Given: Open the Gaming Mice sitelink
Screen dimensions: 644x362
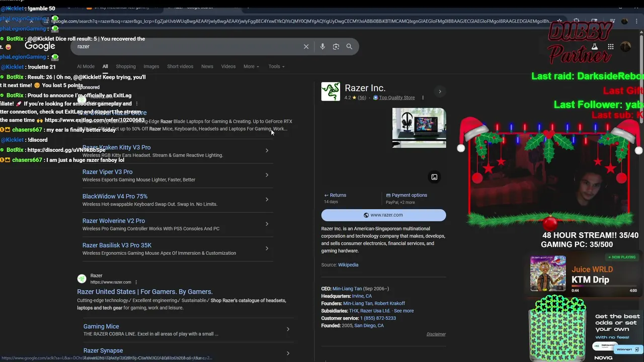Looking at the screenshot, I should click(101, 326).
